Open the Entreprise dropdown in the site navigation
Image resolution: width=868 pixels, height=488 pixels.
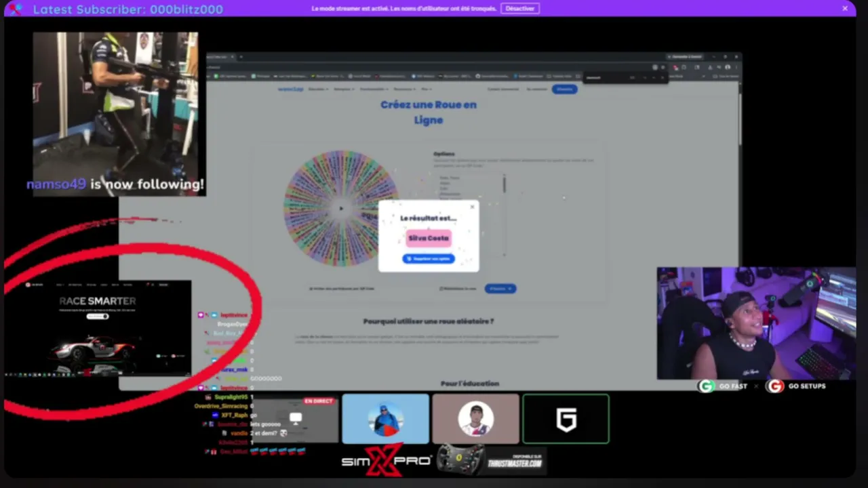pyautogui.click(x=344, y=89)
